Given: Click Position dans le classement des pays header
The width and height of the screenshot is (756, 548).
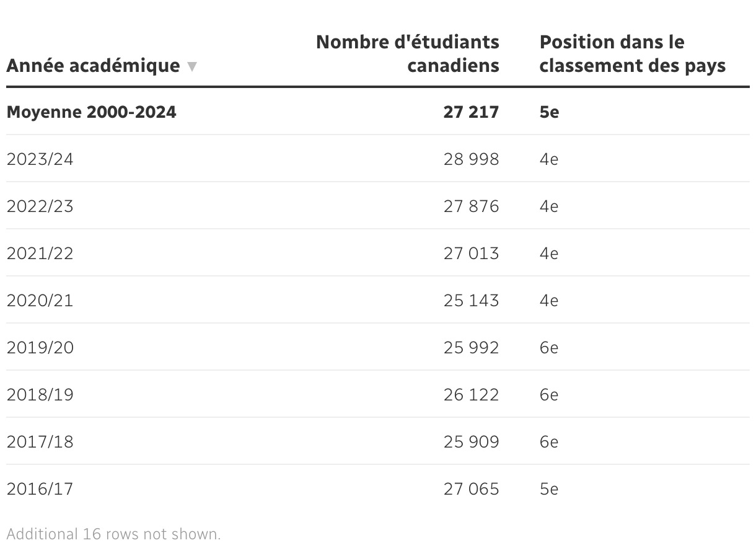Looking at the screenshot, I should [x=633, y=53].
